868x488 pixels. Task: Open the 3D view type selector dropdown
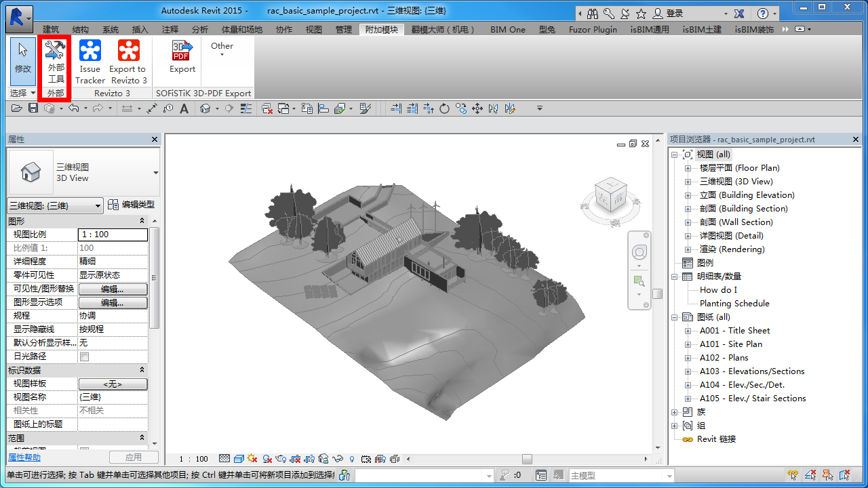pos(155,173)
